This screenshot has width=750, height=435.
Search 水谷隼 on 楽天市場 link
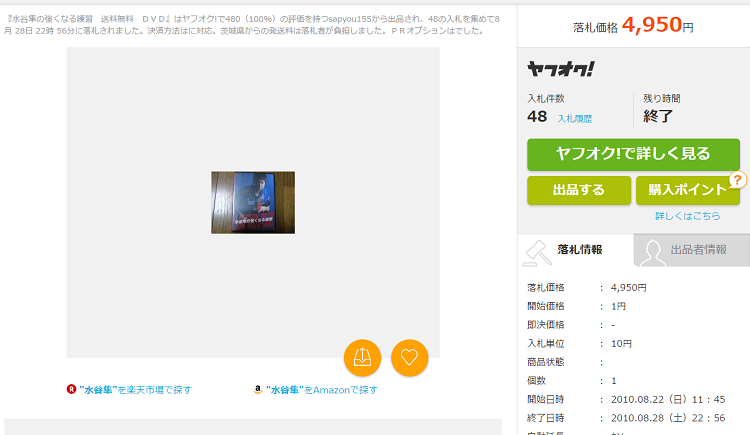[135, 390]
